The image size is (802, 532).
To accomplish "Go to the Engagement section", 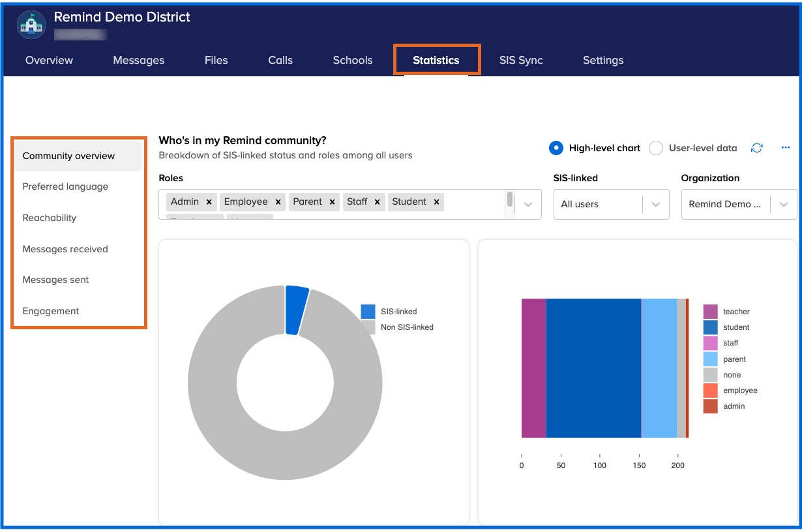I will 51,311.
